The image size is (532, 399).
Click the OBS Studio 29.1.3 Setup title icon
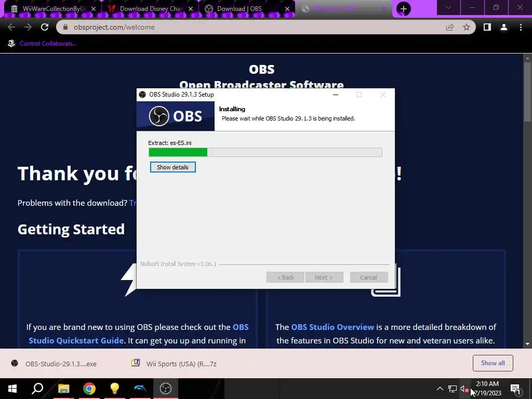click(x=142, y=95)
